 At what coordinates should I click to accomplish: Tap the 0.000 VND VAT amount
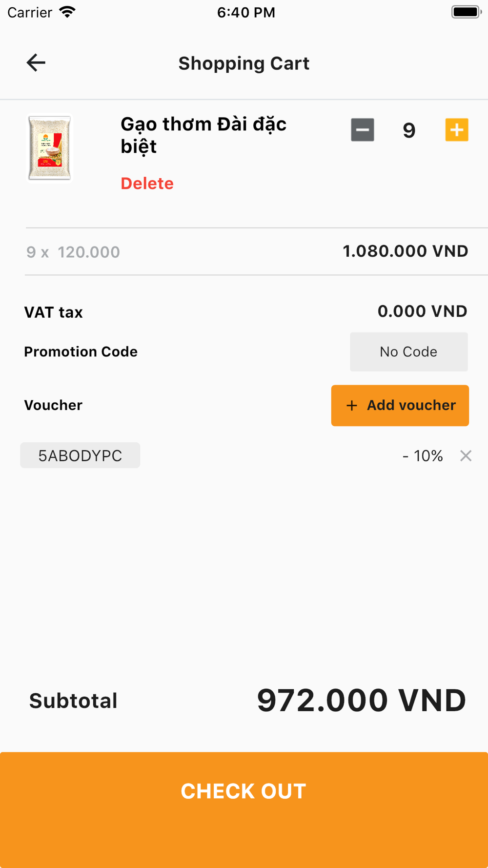click(422, 311)
